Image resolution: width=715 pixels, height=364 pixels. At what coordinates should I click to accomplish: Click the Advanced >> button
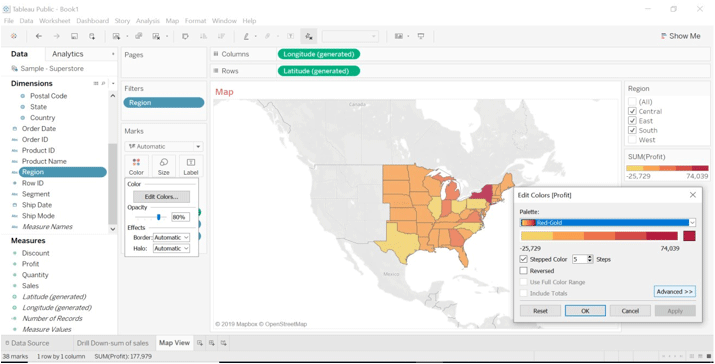coord(674,291)
